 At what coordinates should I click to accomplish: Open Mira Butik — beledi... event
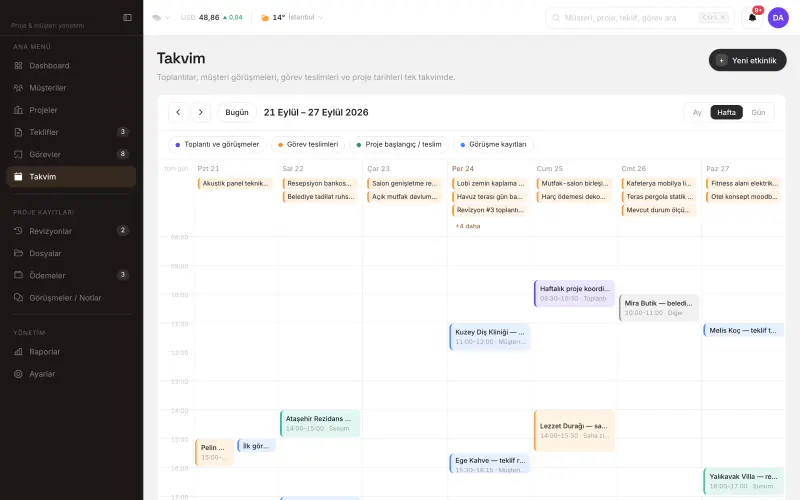tap(659, 308)
